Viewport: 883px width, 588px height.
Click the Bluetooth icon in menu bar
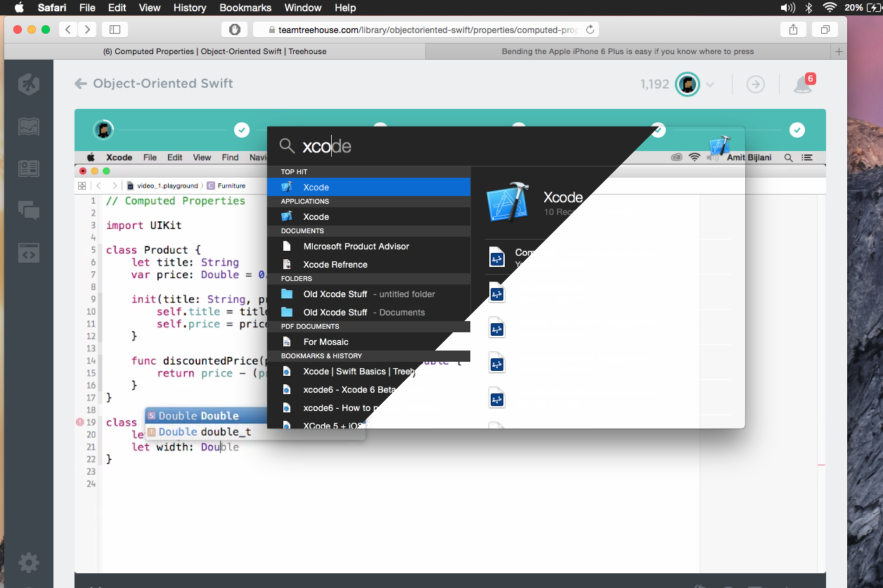809,8
